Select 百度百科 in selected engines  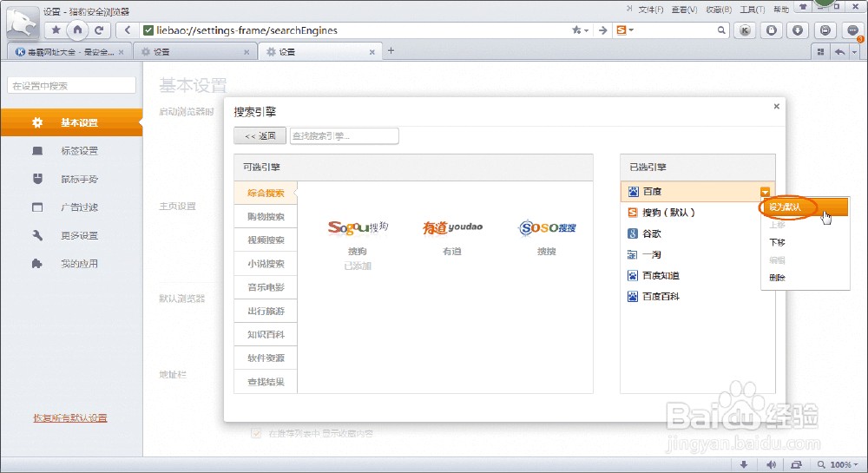pyautogui.click(x=697, y=297)
